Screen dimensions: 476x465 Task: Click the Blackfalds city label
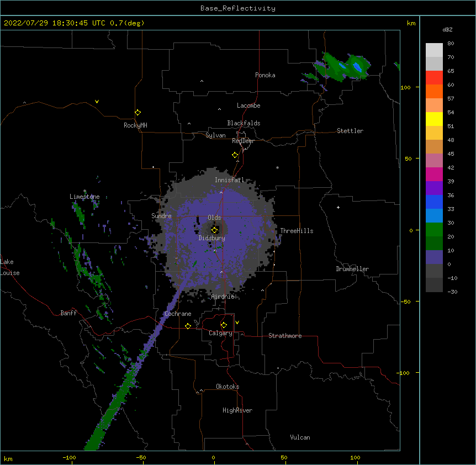point(244,123)
